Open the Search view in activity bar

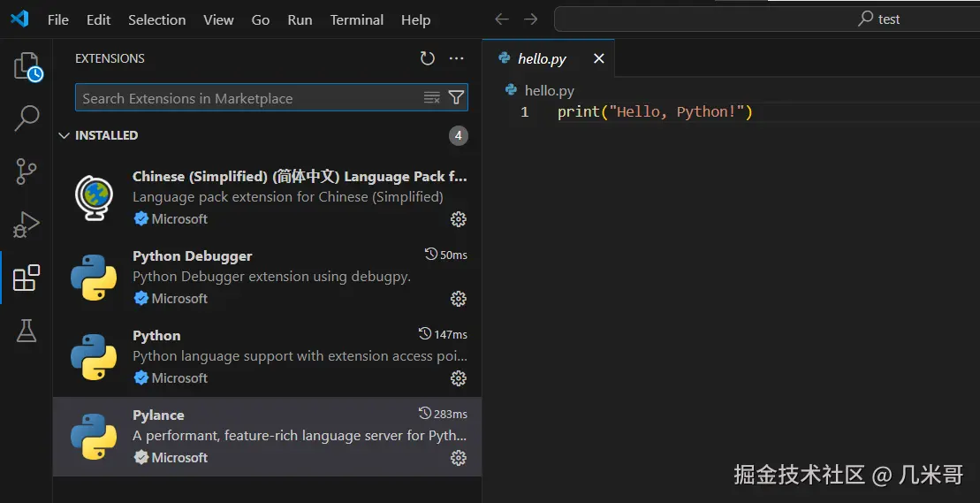pyautogui.click(x=27, y=118)
